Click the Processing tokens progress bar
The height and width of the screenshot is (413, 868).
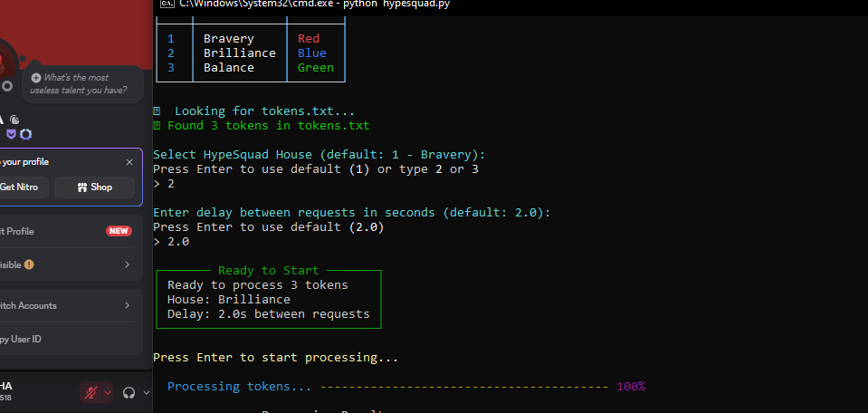pos(464,387)
